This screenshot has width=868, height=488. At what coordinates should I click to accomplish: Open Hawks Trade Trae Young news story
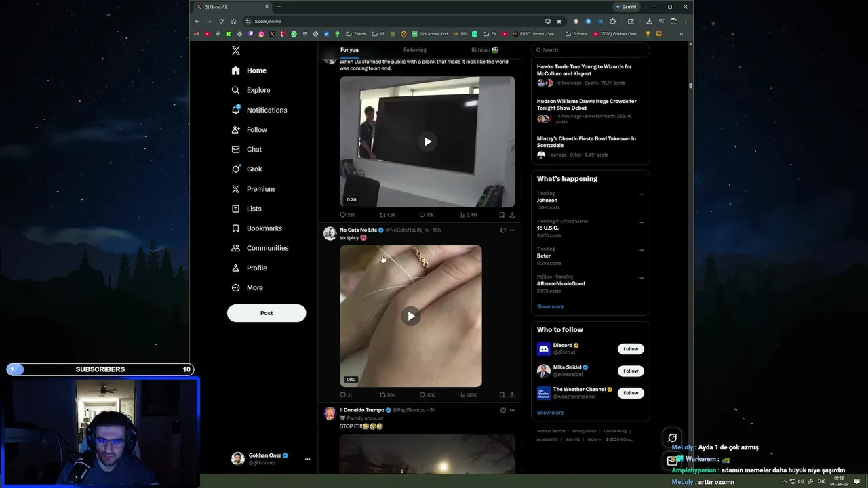590,75
